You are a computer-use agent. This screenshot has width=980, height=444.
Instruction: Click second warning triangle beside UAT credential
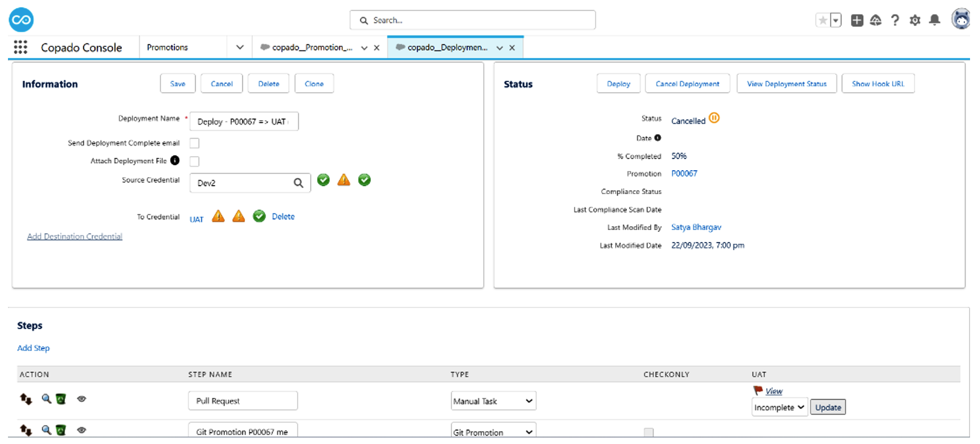(239, 216)
